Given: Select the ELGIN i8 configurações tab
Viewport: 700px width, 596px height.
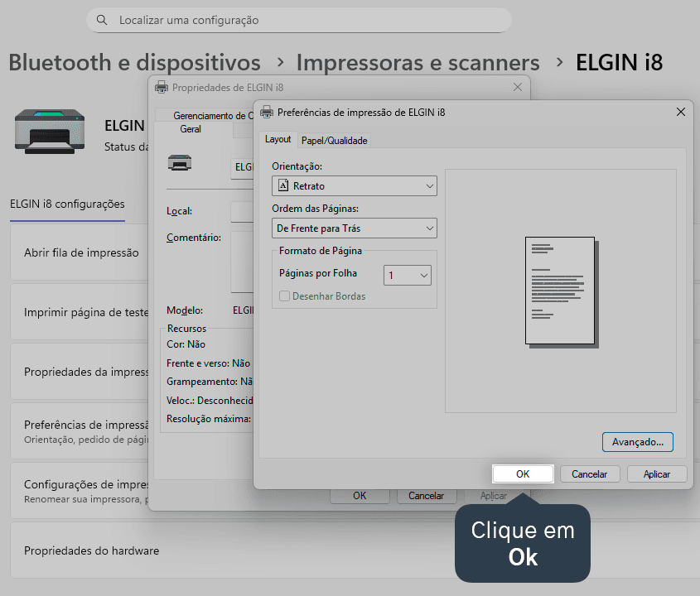Looking at the screenshot, I should coord(67,204).
